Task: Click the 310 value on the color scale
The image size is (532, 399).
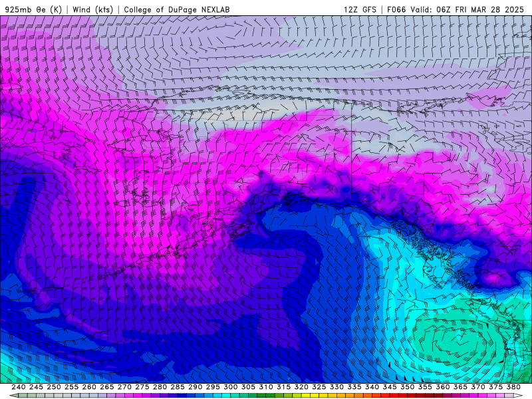Action: (x=265, y=387)
